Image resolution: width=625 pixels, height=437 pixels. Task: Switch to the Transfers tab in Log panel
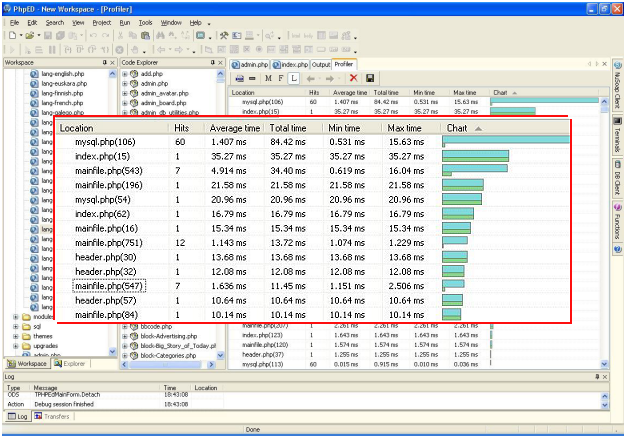click(52, 416)
